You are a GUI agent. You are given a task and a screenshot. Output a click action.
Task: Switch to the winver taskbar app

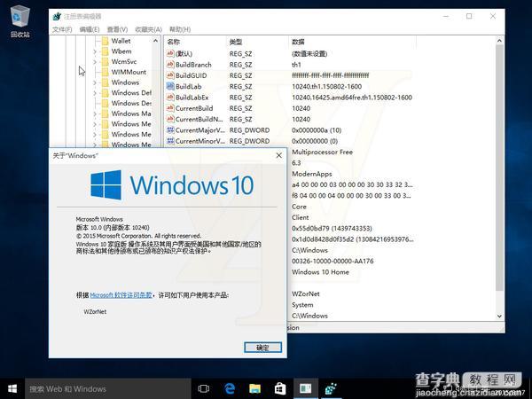(305, 389)
